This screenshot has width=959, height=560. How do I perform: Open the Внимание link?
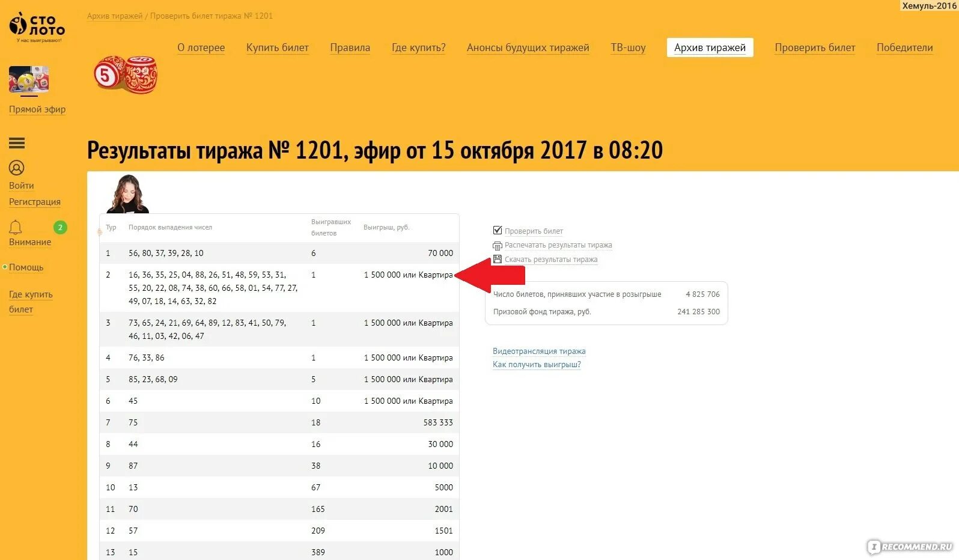click(x=30, y=242)
